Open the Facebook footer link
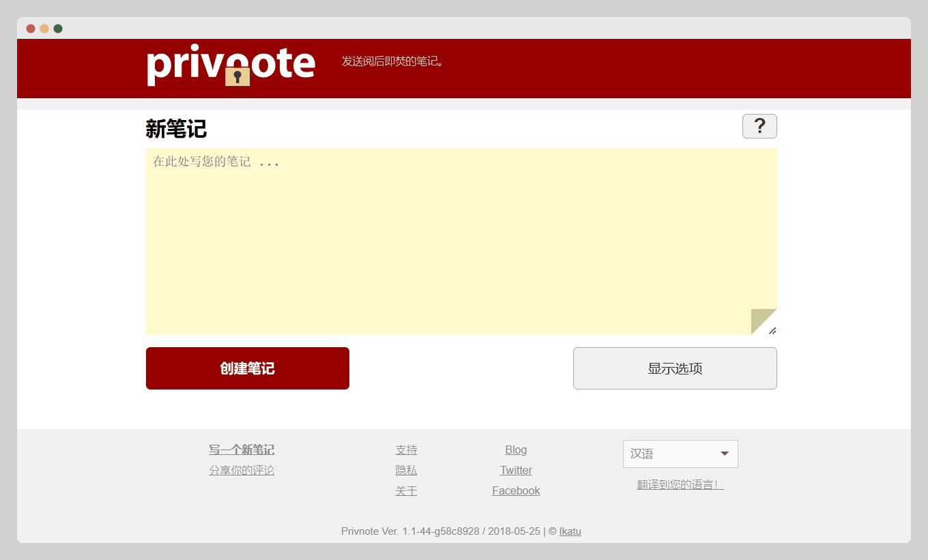The image size is (928, 560). point(516,491)
